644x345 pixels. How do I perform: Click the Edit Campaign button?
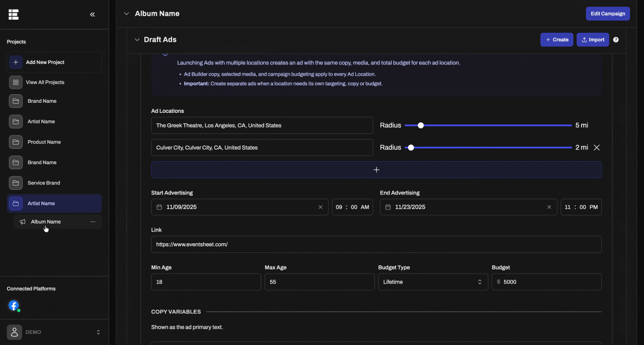point(608,14)
